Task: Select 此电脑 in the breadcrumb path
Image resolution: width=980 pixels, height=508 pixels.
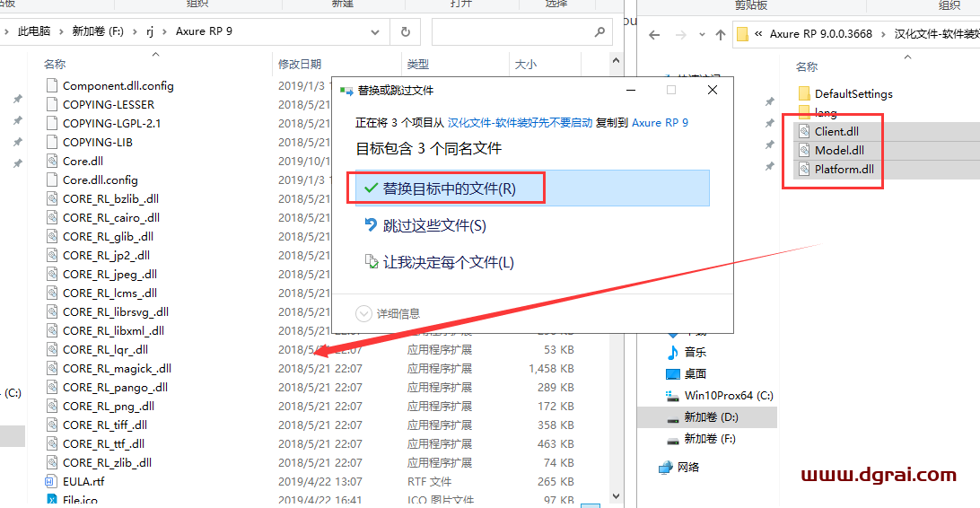Action: [x=34, y=31]
